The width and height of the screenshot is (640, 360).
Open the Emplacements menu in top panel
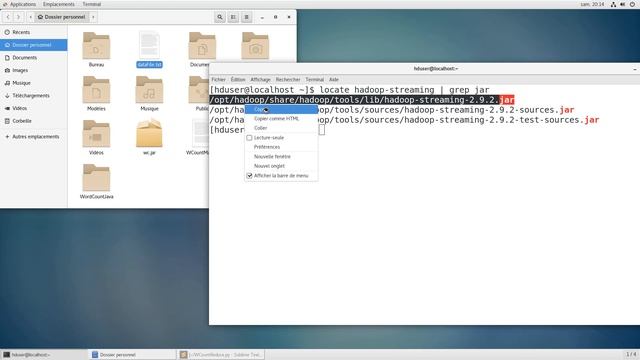(x=59, y=4)
